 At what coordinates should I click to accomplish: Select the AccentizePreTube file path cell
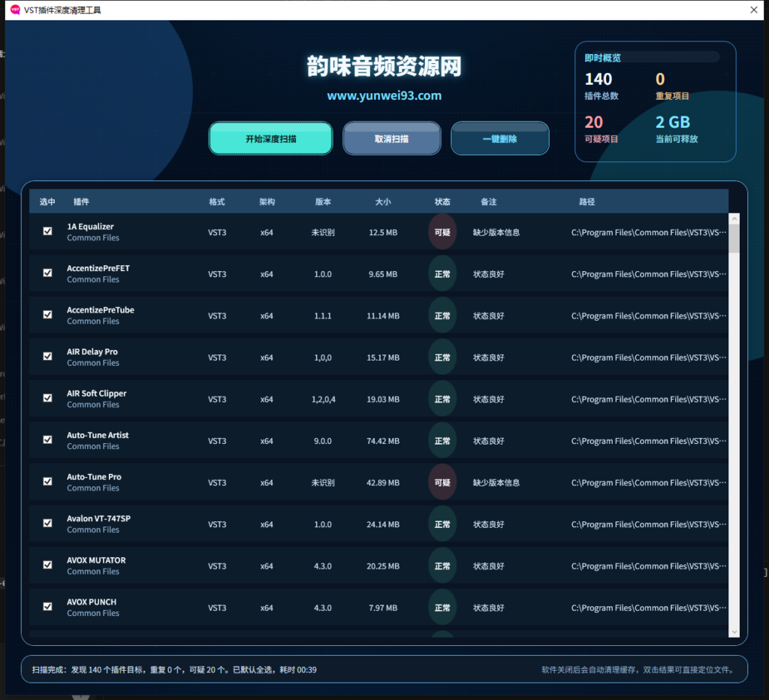coord(649,316)
